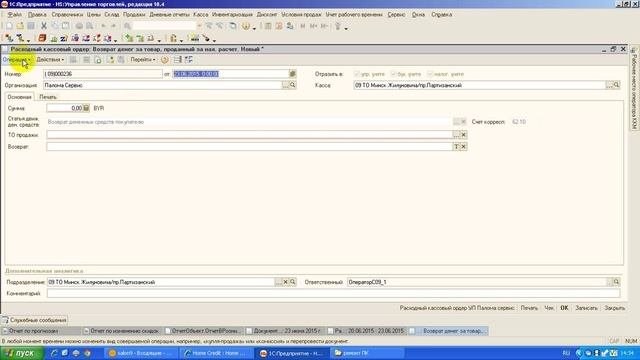Clear the ТО продажи field with X icon

(x=464, y=135)
